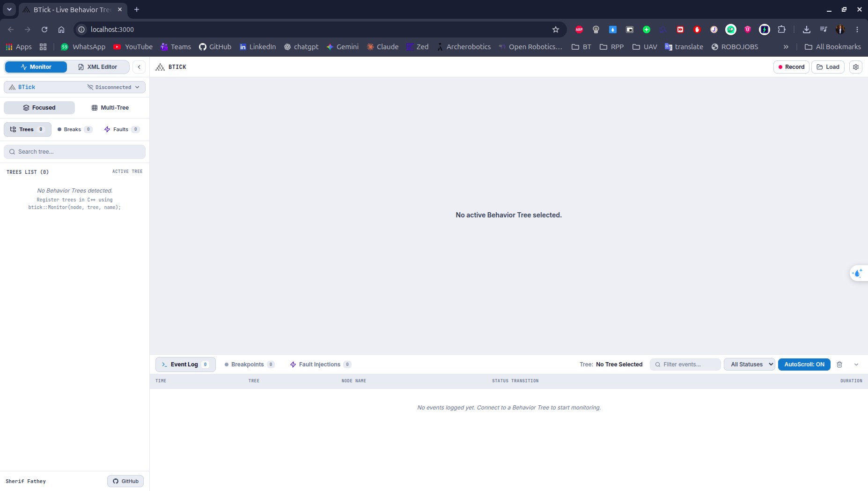Open the All Bookmarks folder
This screenshot has width=868, height=491.
click(x=833, y=47)
